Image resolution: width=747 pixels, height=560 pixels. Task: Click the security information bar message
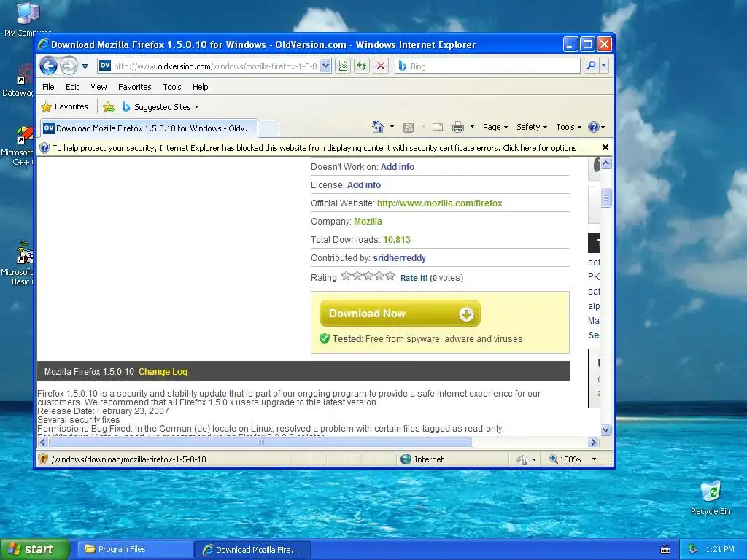coord(318,148)
